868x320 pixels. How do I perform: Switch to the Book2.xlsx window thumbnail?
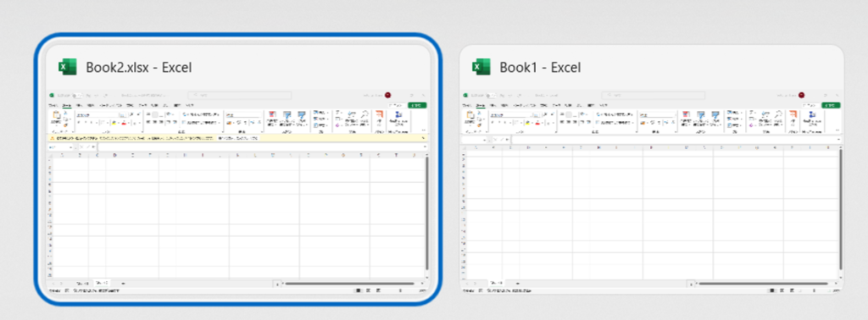238,168
